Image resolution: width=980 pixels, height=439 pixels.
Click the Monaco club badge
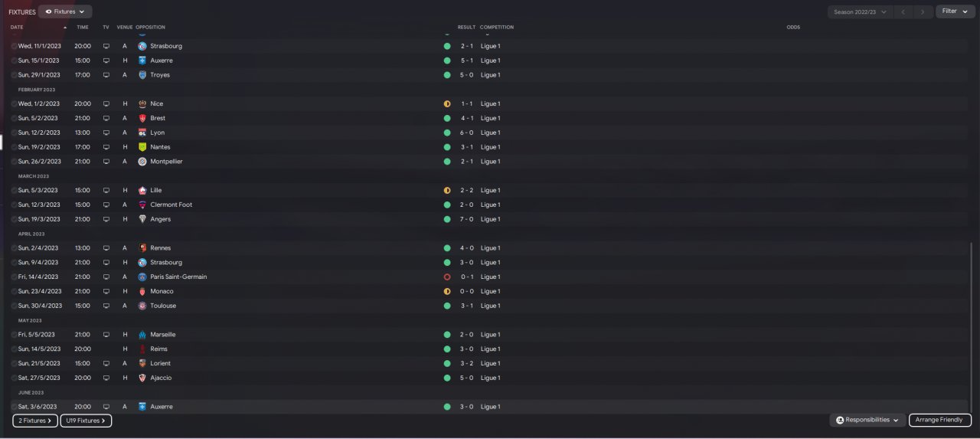click(x=142, y=291)
